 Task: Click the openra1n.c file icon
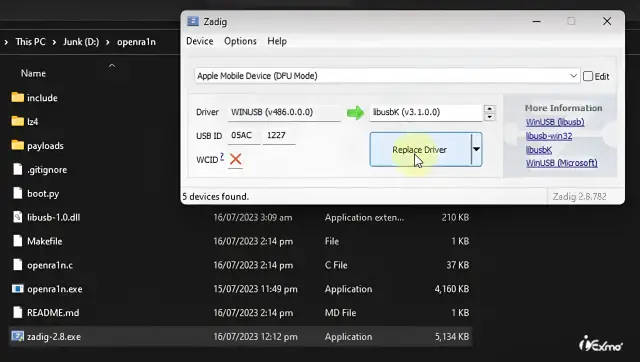tap(18, 265)
